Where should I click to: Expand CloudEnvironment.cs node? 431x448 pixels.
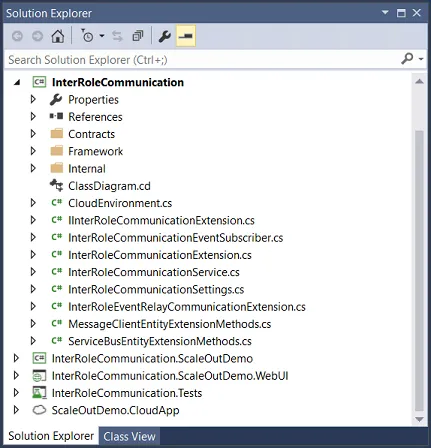[33, 203]
